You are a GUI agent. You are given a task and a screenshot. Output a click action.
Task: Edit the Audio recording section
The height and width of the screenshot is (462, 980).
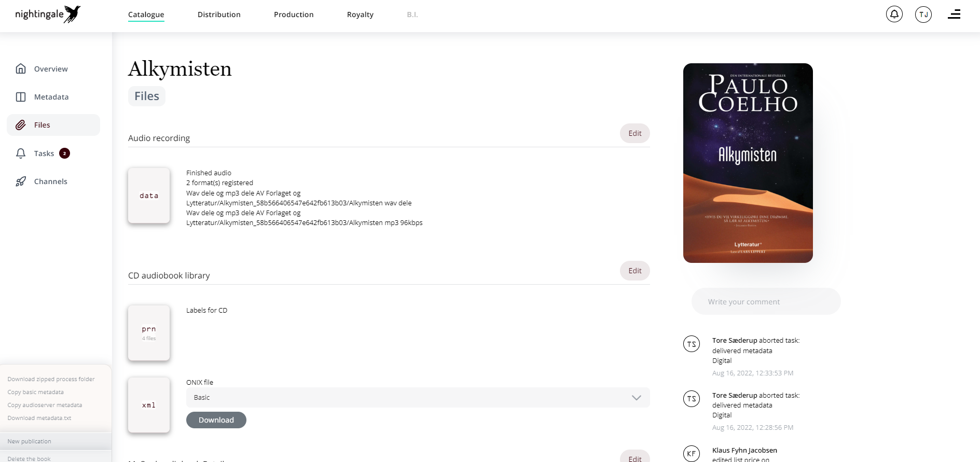point(635,133)
